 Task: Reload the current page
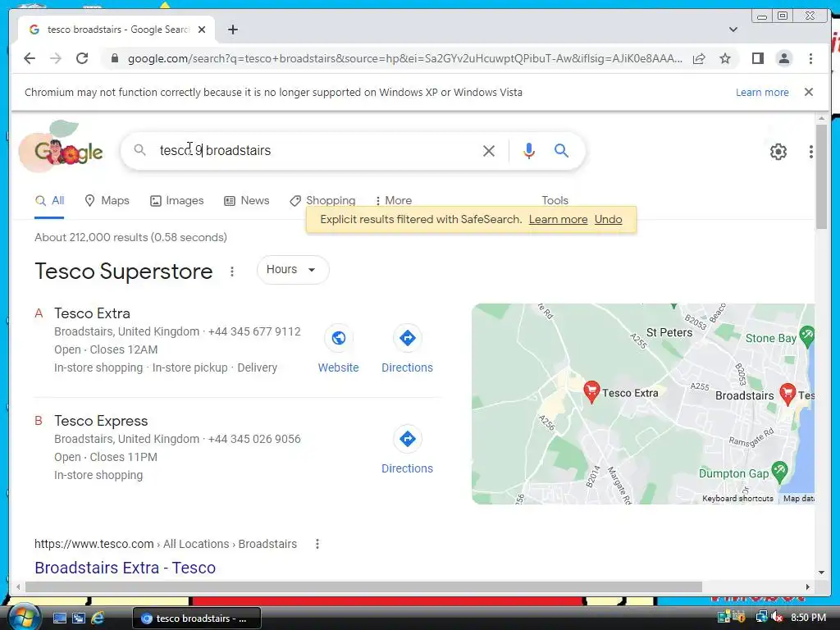[x=82, y=58]
